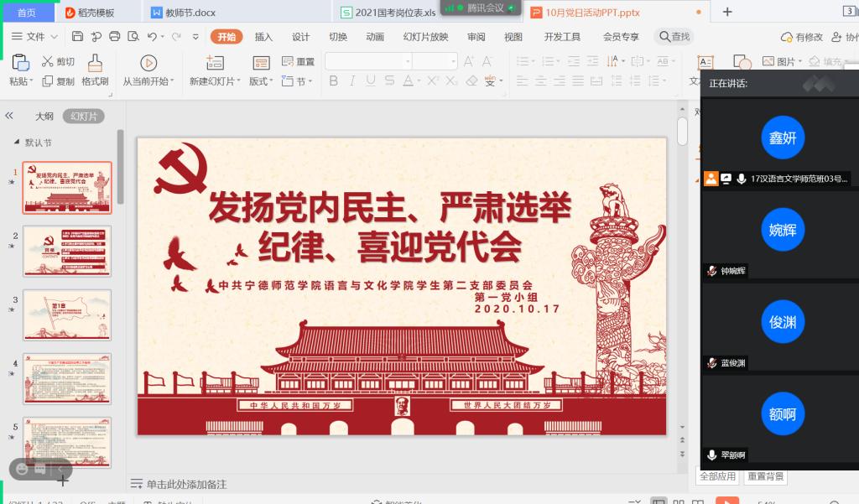Click the slide panel vertical scrollbar
The width and height of the screenshot is (859, 504).
120,168
